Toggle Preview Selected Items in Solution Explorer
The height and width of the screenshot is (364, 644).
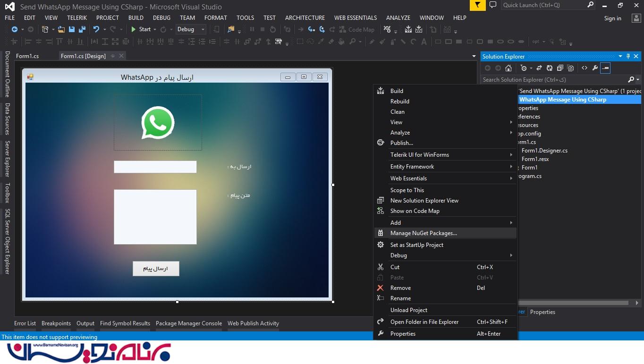(605, 68)
